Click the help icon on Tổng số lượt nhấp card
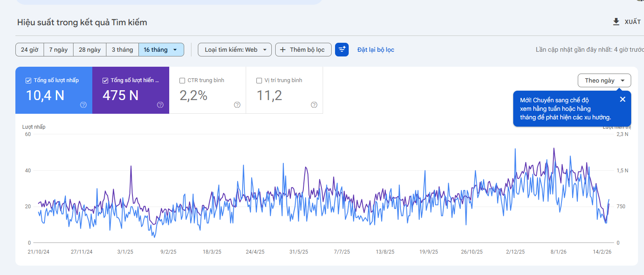 pyautogui.click(x=84, y=104)
